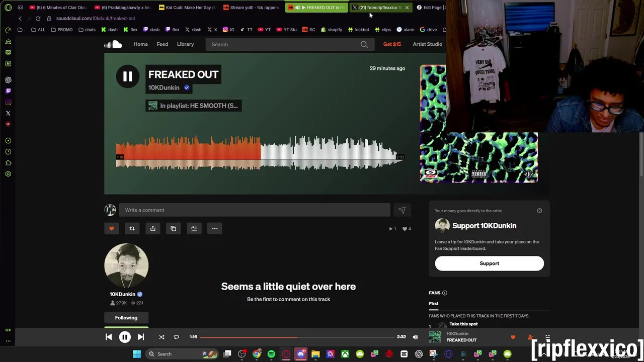Open the YT Stu bookmark

pyautogui.click(x=286, y=30)
